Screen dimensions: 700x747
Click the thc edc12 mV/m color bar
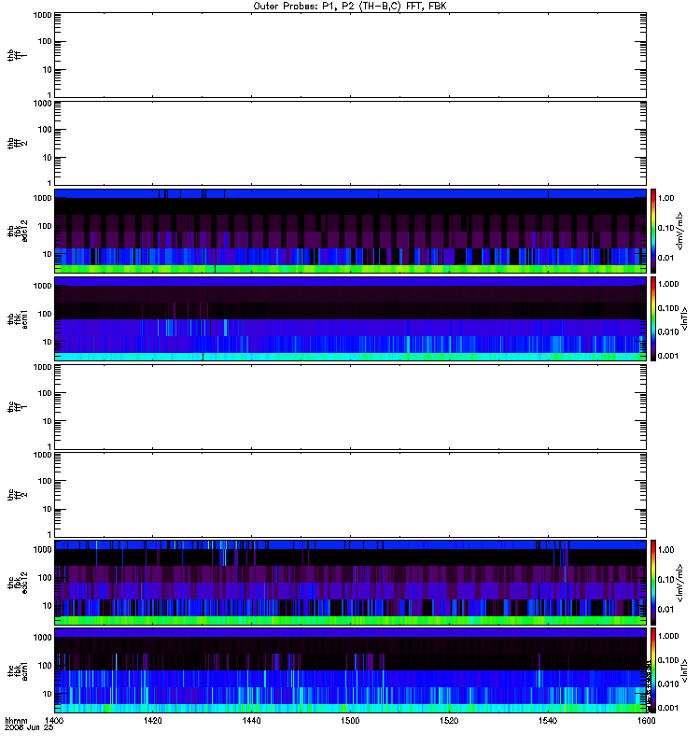point(653,583)
